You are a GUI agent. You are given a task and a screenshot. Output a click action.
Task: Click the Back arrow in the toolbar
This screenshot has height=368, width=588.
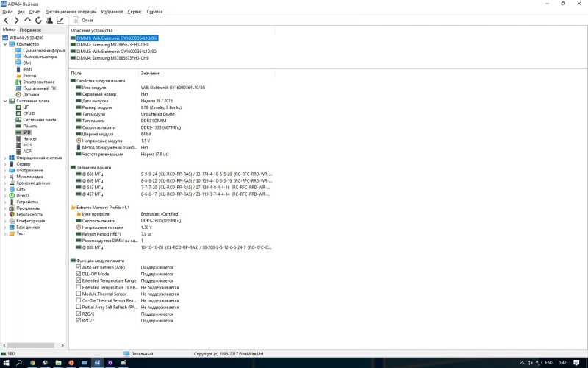coord(7,21)
